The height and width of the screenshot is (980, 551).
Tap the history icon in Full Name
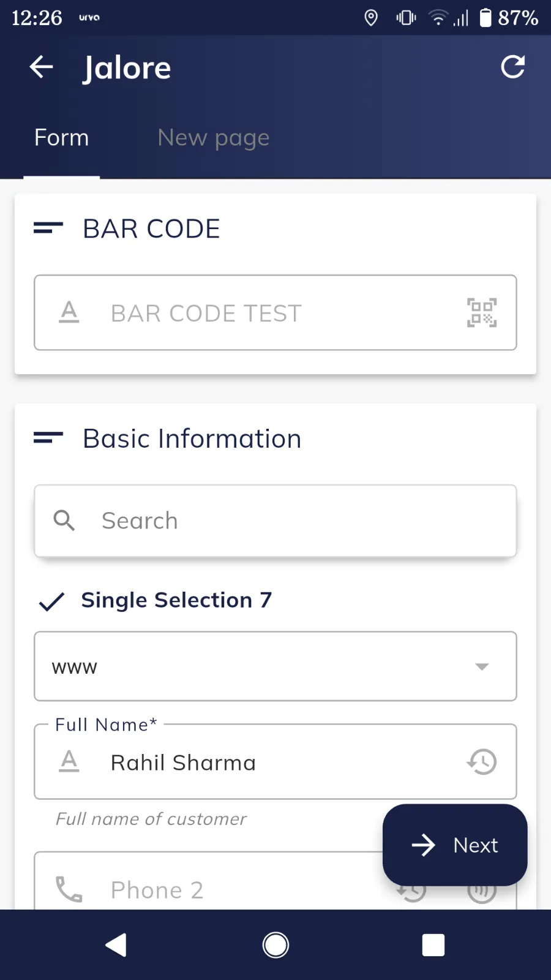click(x=482, y=762)
